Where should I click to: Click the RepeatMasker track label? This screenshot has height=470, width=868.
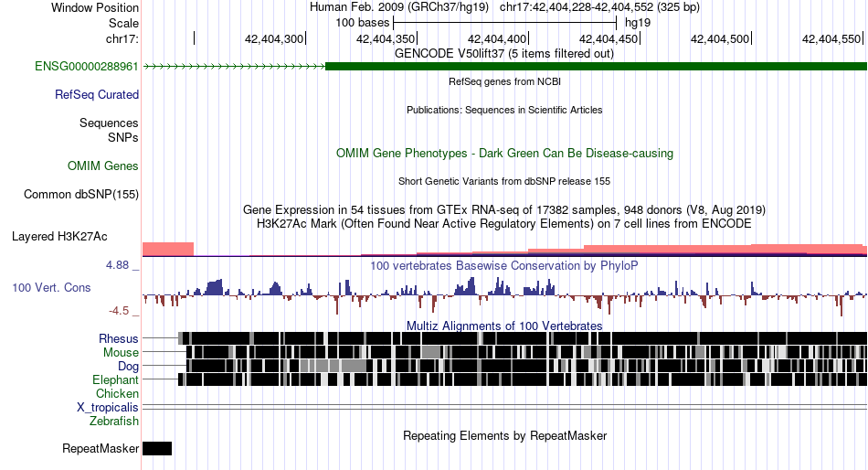coord(101,448)
